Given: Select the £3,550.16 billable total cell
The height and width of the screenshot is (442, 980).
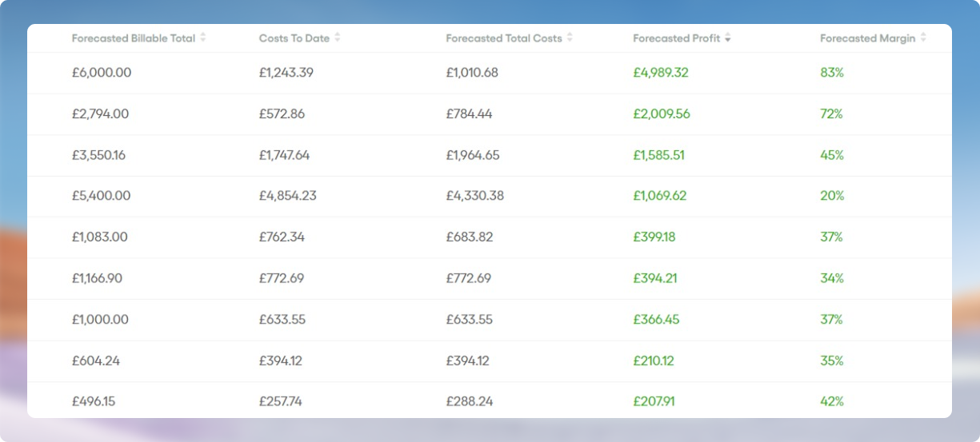Looking at the screenshot, I should [98, 155].
